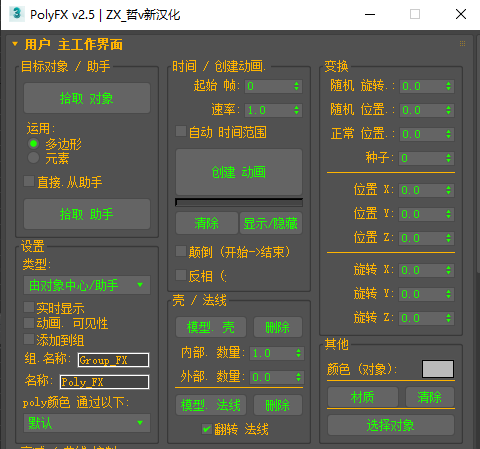Click the 创建 动画 button

[x=239, y=172]
